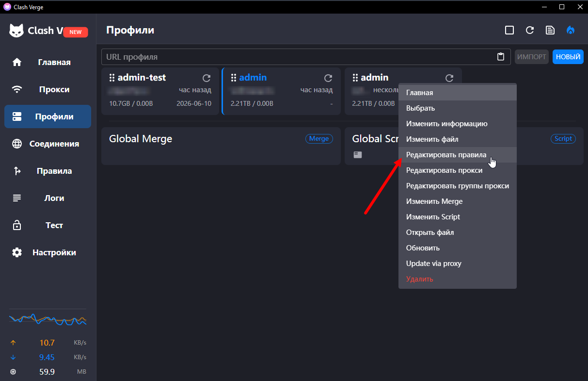This screenshot has width=588, height=381.
Task: Select the admin-test profile card
Action: [159, 91]
